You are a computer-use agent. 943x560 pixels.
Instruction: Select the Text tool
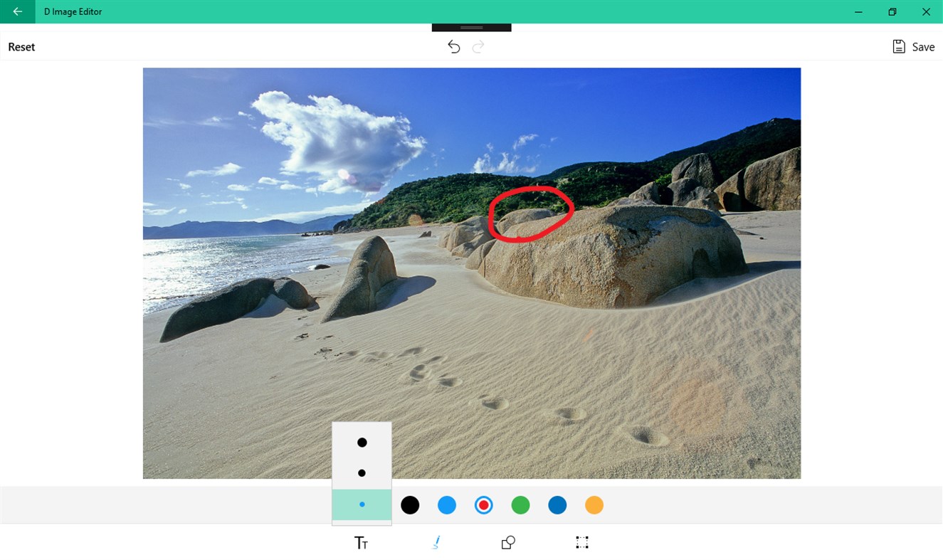point(362,543)
